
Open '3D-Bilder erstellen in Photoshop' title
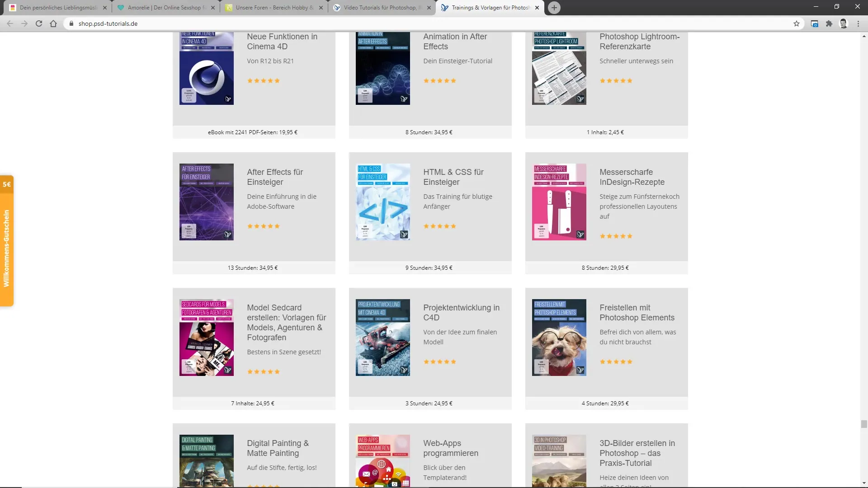click(637, 453)
